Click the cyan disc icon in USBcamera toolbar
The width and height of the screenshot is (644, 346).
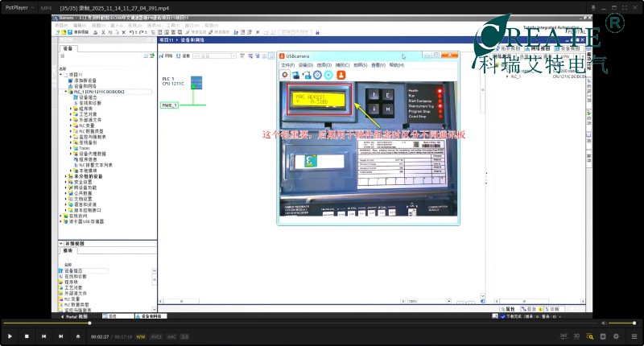point(328,75)
